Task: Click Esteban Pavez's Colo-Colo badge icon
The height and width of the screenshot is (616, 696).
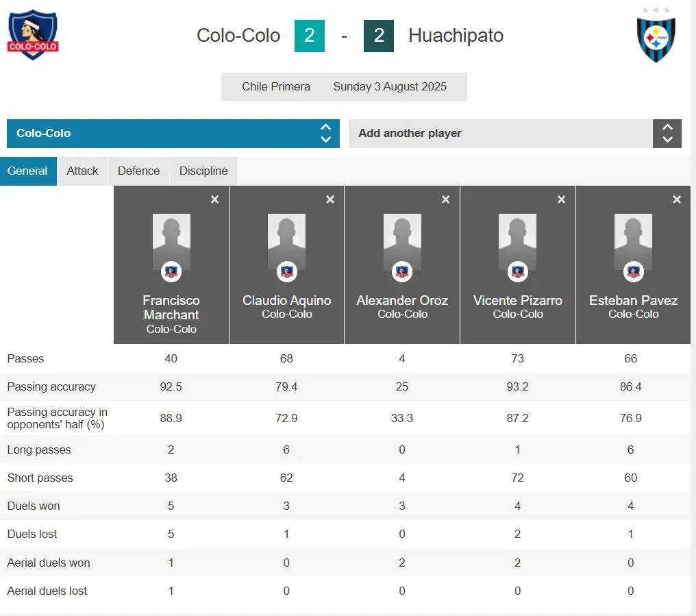Action: [633, 272]
